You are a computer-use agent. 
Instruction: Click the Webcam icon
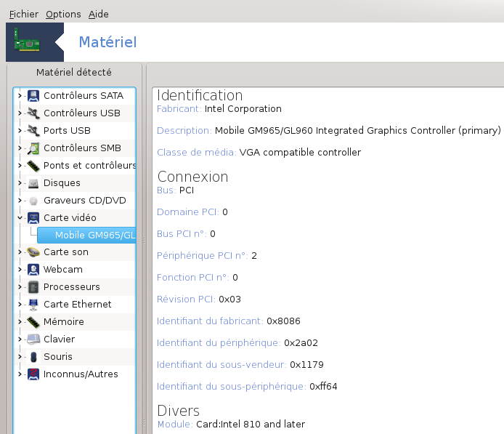pos(33,269)
